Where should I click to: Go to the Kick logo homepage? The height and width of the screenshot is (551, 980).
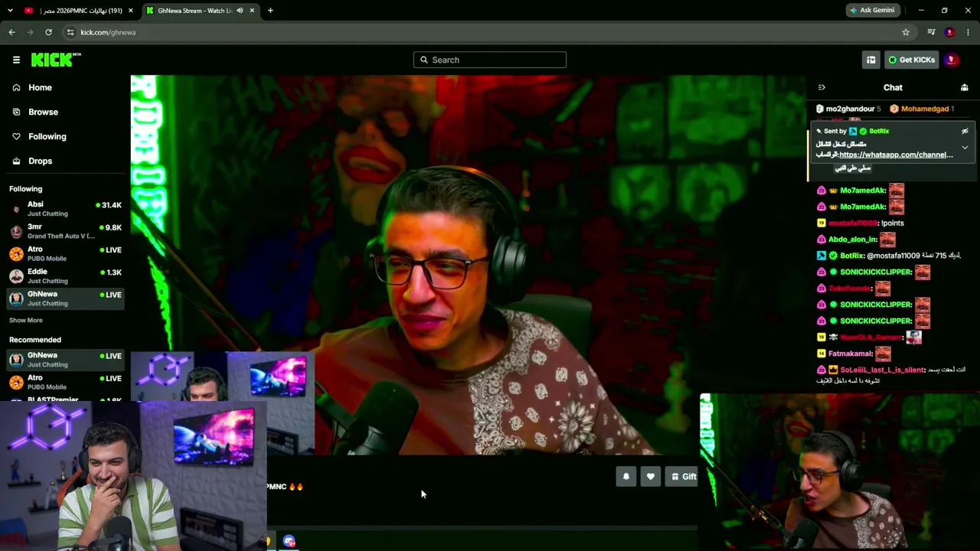click(56, 60)
